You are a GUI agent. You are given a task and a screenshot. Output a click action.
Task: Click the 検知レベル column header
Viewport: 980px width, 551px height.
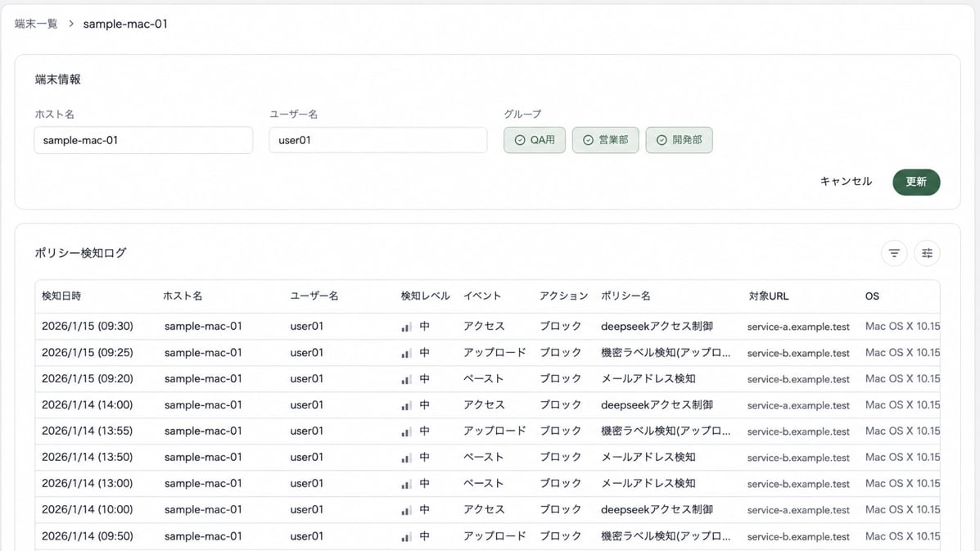click(425, 296)
